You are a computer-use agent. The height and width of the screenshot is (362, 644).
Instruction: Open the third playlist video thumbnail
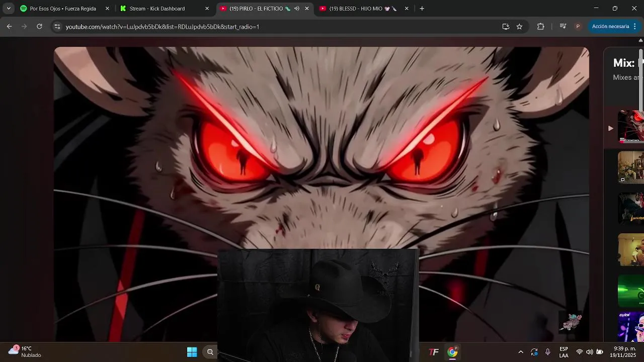click(631, 209)
